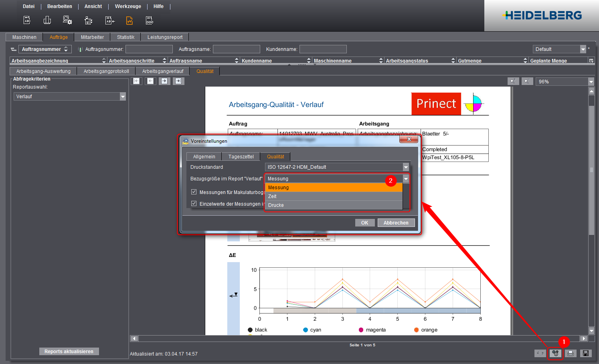Open the Reportauswahl Verlauf dropdown

[x=123, y=97]
